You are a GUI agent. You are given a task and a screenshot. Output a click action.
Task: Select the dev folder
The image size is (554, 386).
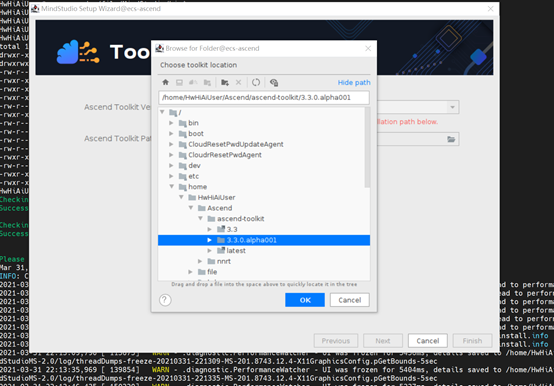pyautogui.click(x=190, y=165)
